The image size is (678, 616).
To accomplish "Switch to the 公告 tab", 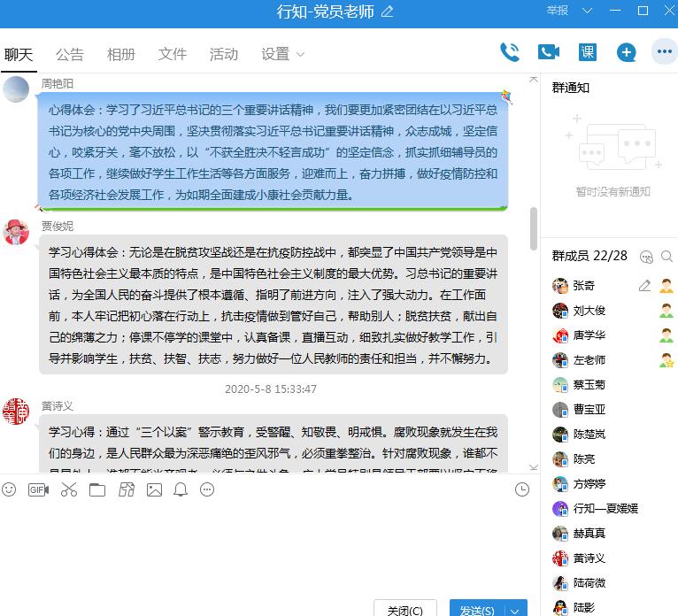I will [70, 54].
